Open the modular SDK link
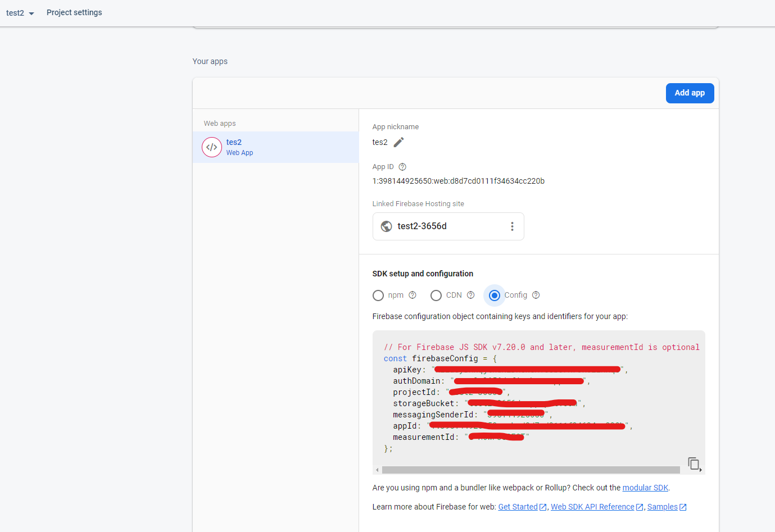 [645, 487]
